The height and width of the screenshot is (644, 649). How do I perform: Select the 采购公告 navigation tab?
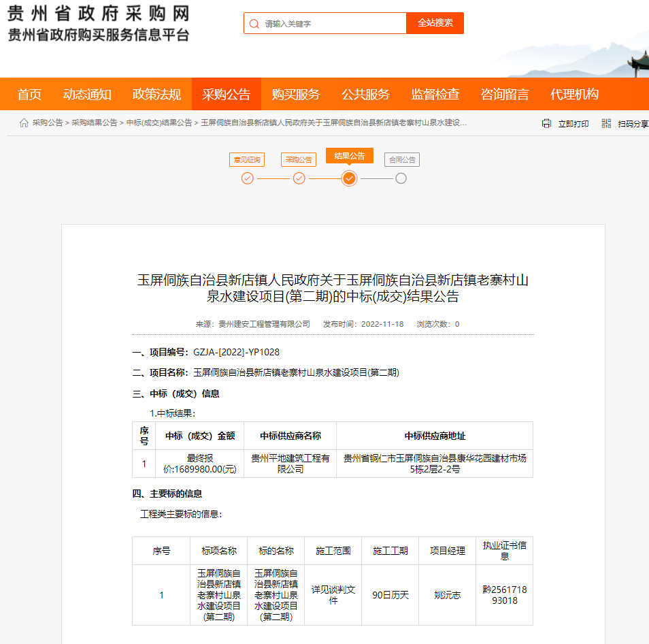point(227,94)
